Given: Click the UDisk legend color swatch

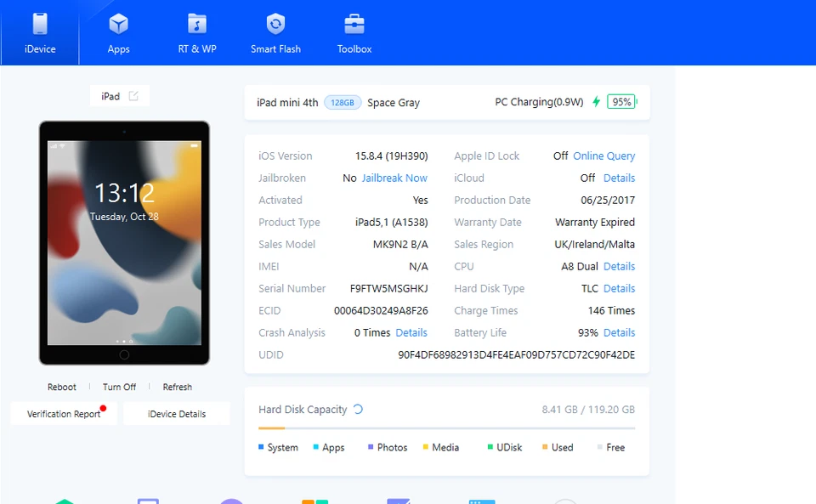Looking at the screenshot, I should click(490, 447).
